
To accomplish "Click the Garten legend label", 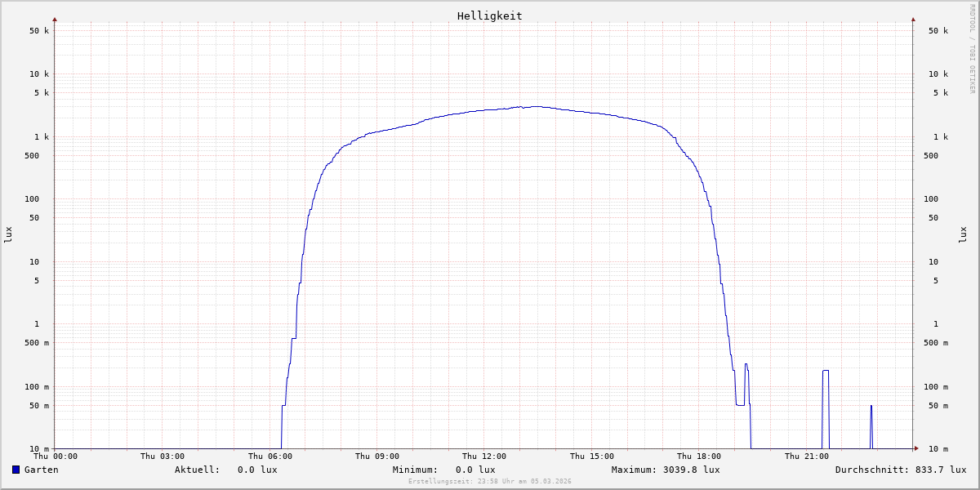I will (x=41, y=470).
